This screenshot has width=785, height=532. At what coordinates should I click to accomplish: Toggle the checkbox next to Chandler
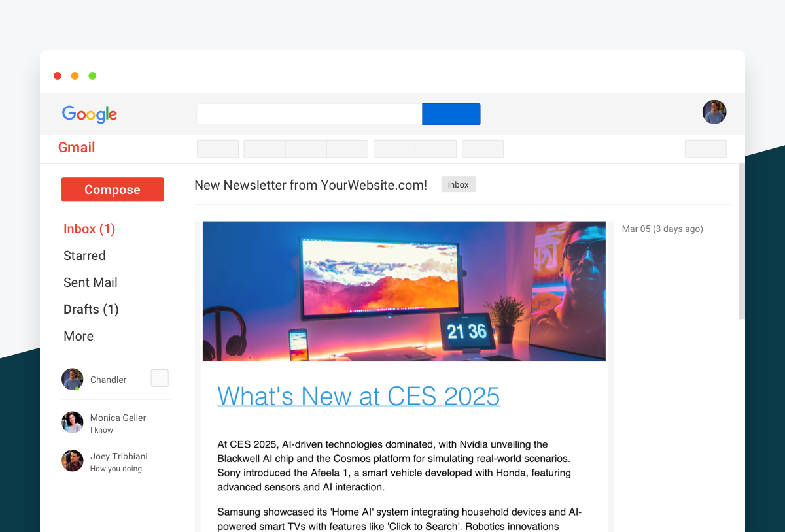(160, 378)
